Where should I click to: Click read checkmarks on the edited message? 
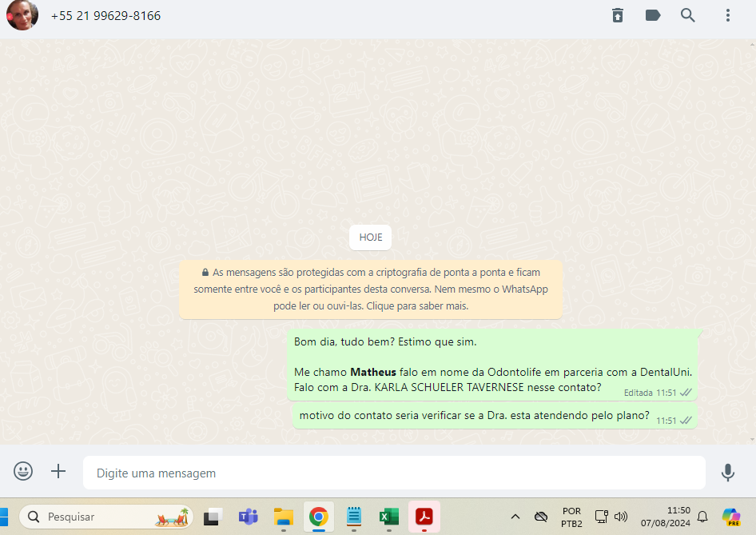click(686, 393)
